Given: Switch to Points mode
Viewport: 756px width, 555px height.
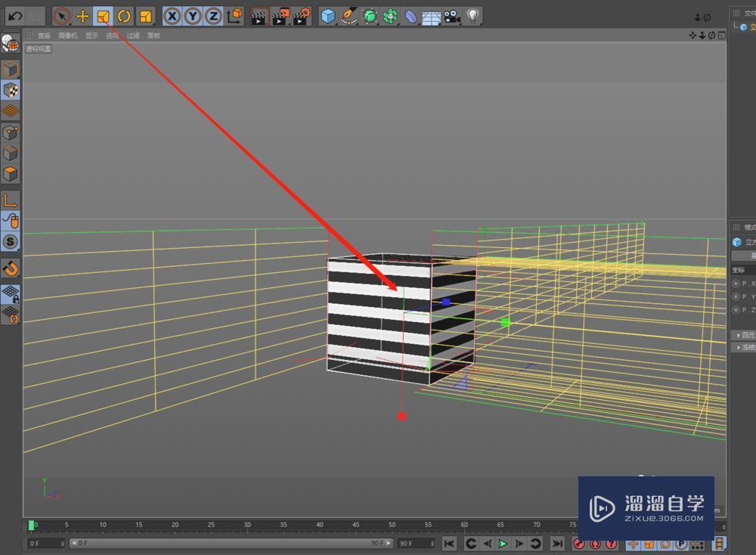Looking at the screenshot, I should click(10, 132).
